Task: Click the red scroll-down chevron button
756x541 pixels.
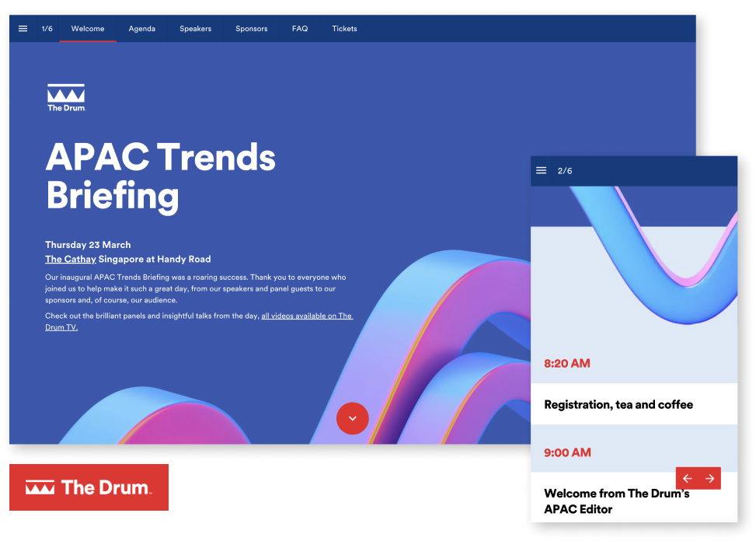Action: click(352, 418)
